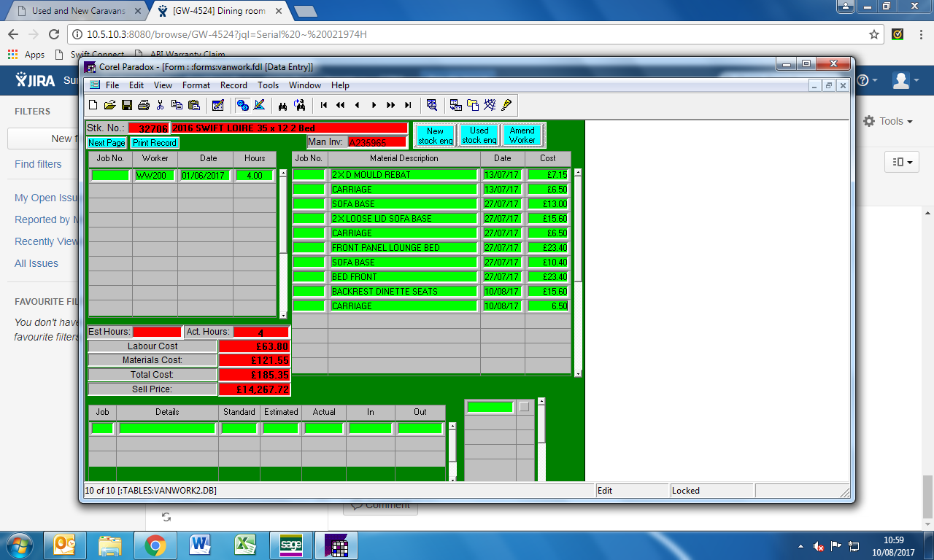Click the Amend Worker button
Viewport: 934px width, 560px height.
pos(522,136)
